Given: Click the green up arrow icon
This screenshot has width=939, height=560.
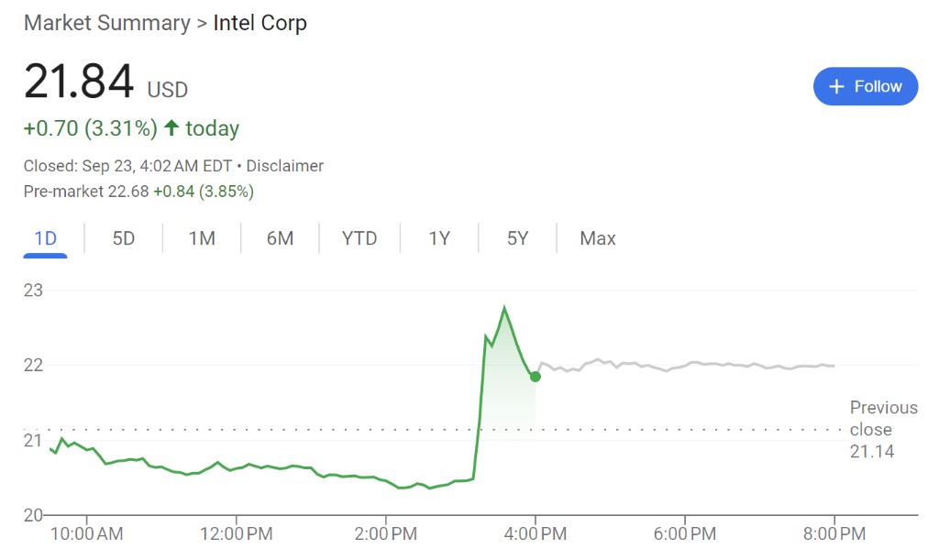Looking at the screenshot, I should coord(171,128).
